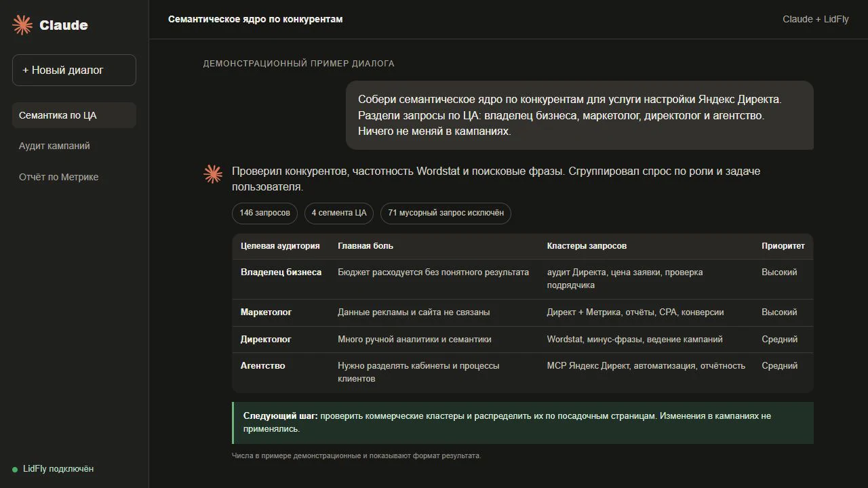Click Средний priority in Агентство row
Screen dimensions: 868x488
coord(780,365)
